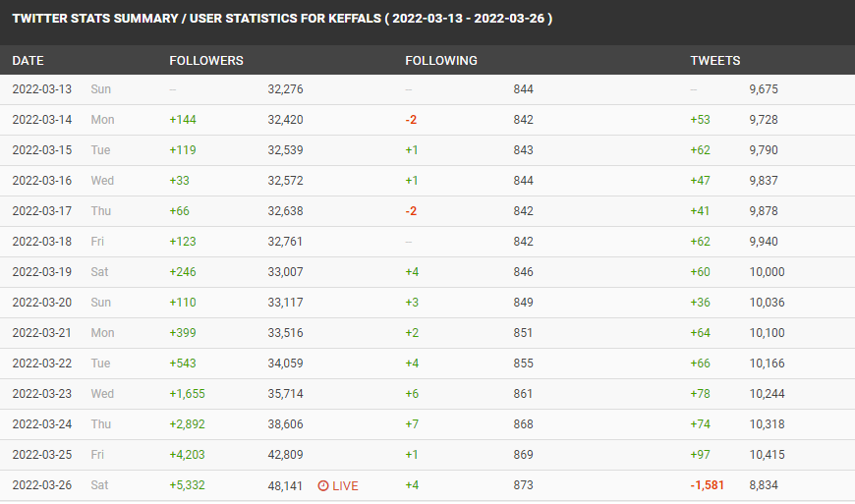This screenshot has height=504, width=855.
Task: Click the +1,655 followers change
Action: (x=187, y=394)
